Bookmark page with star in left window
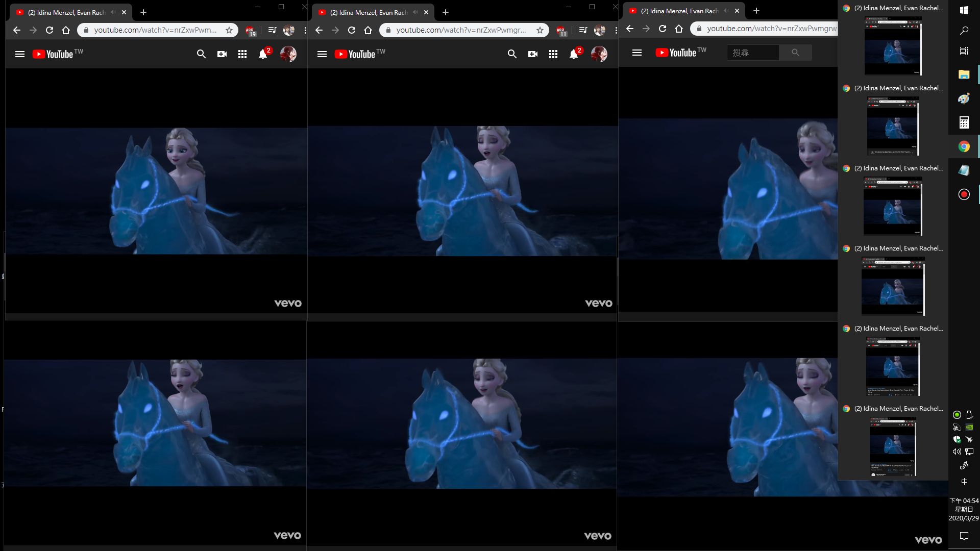This screenshot has width=980, height=551. click(229, 30)
